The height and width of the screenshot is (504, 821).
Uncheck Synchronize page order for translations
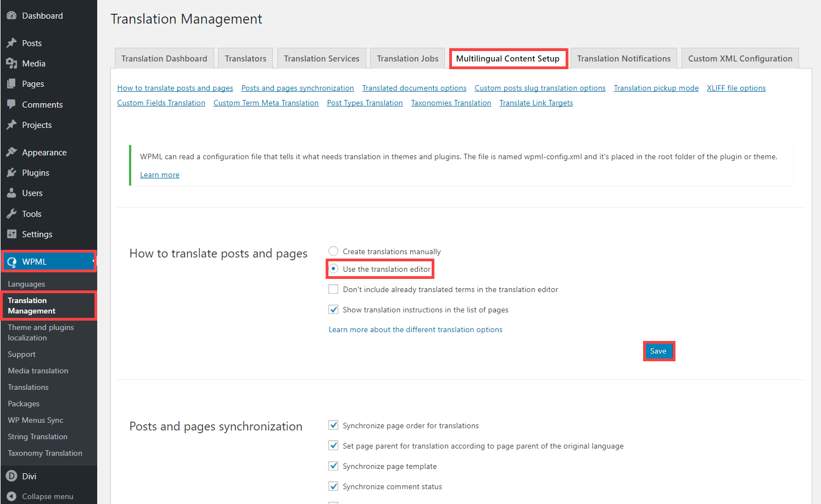click(333, 425)
